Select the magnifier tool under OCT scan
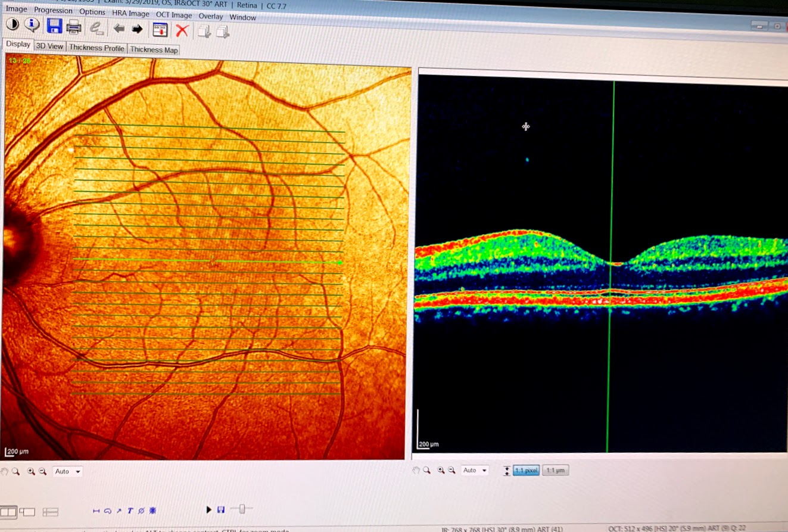The image size is (788, 532). [427, 470]
